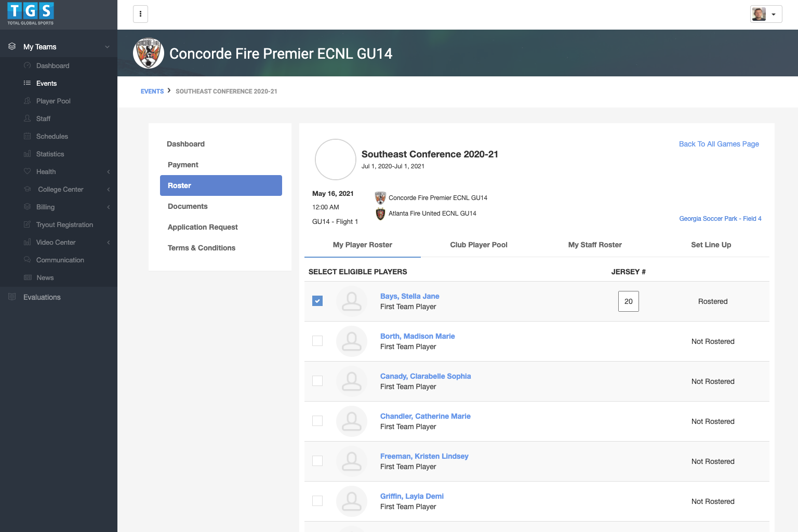Click the Evaluations icon in sidebar
Image resolution: width=798 pixels, height=532 pixels.
coord(12,297)
